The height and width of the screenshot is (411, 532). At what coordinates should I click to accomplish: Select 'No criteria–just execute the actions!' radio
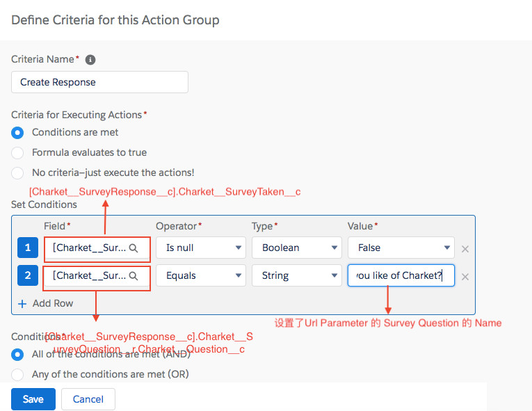tap(17, 172)
